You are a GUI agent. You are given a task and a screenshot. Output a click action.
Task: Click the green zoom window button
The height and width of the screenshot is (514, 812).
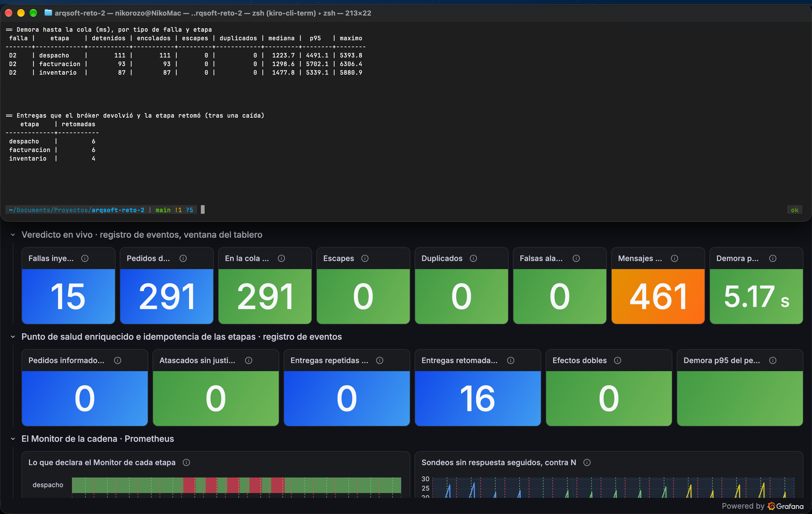point(33,13)
